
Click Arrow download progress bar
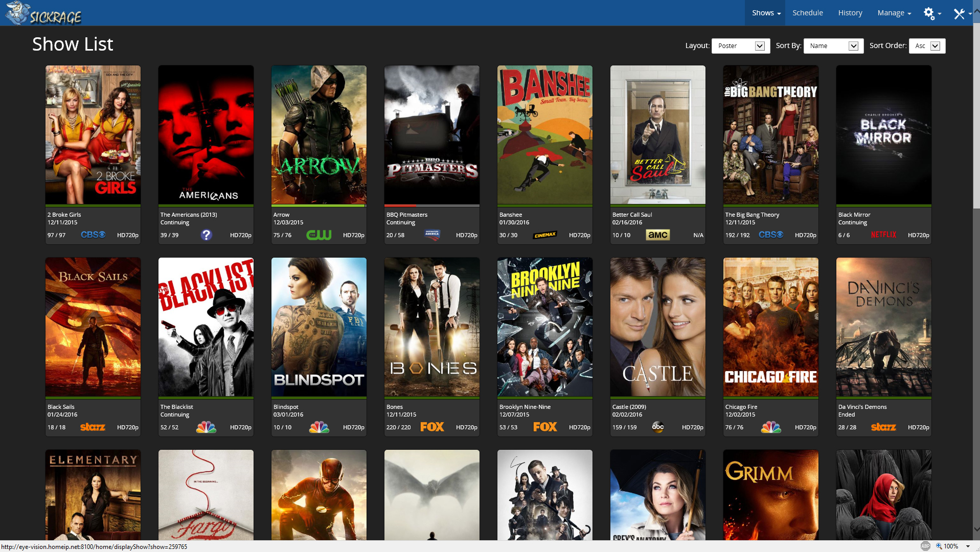[319, 205]
